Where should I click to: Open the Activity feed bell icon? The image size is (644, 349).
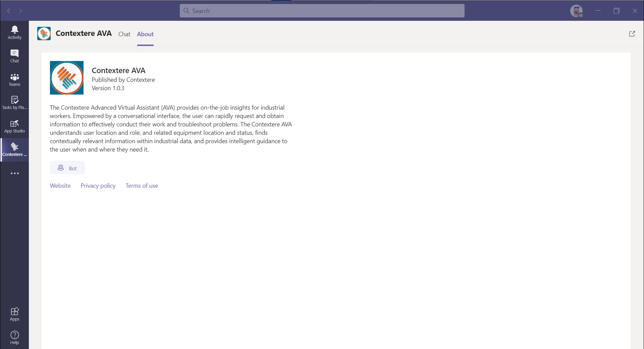click(x=14, y=33)
